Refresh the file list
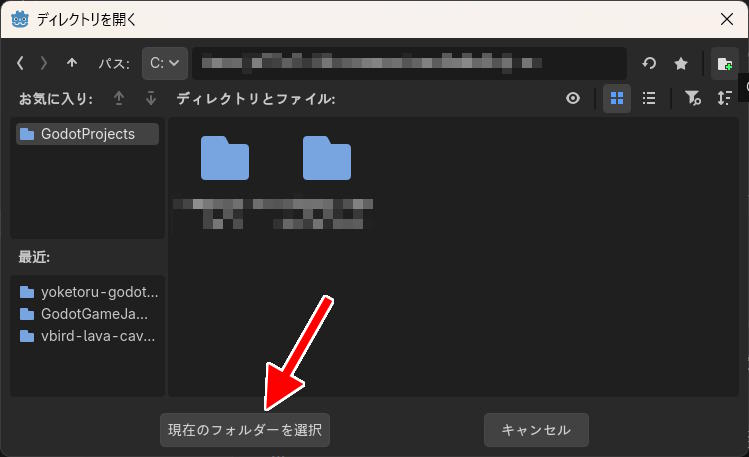749x457 pixels. [649, 63]
